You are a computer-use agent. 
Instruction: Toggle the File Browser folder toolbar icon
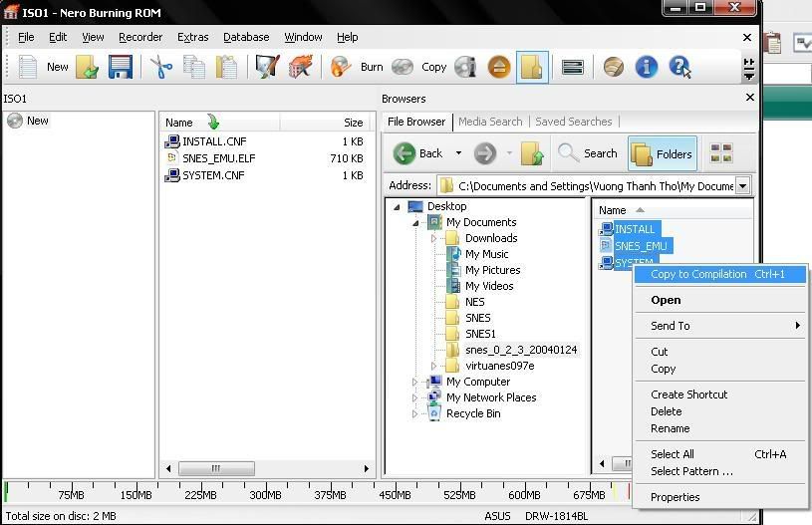(532, 68)
